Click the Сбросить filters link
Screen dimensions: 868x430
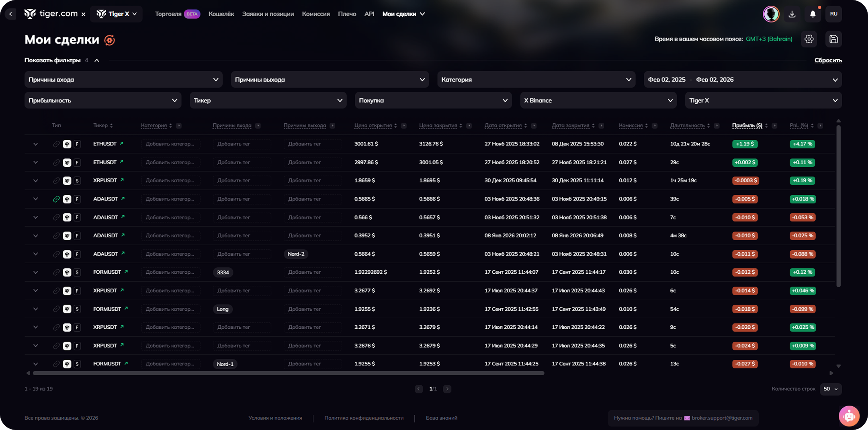point(828,60)
